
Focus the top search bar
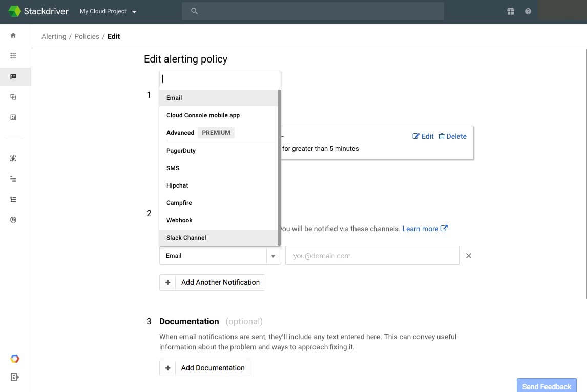click(x=313, y=11)
